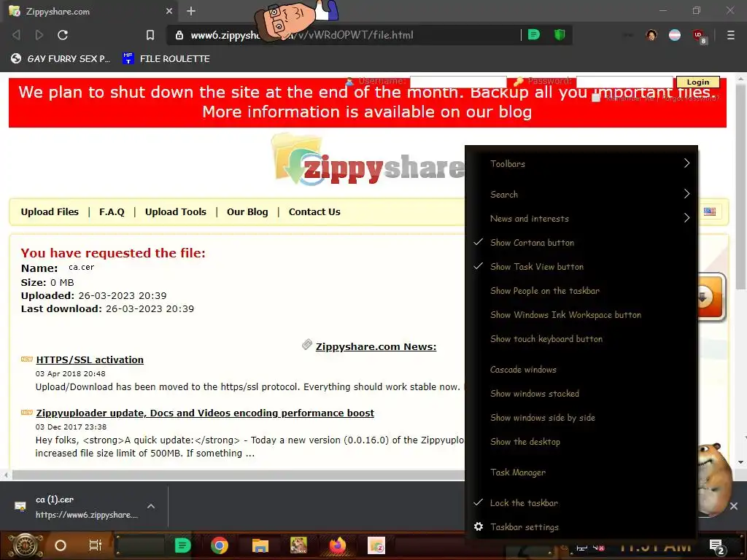Open Task View from taskbar

[x=95, y=545]
